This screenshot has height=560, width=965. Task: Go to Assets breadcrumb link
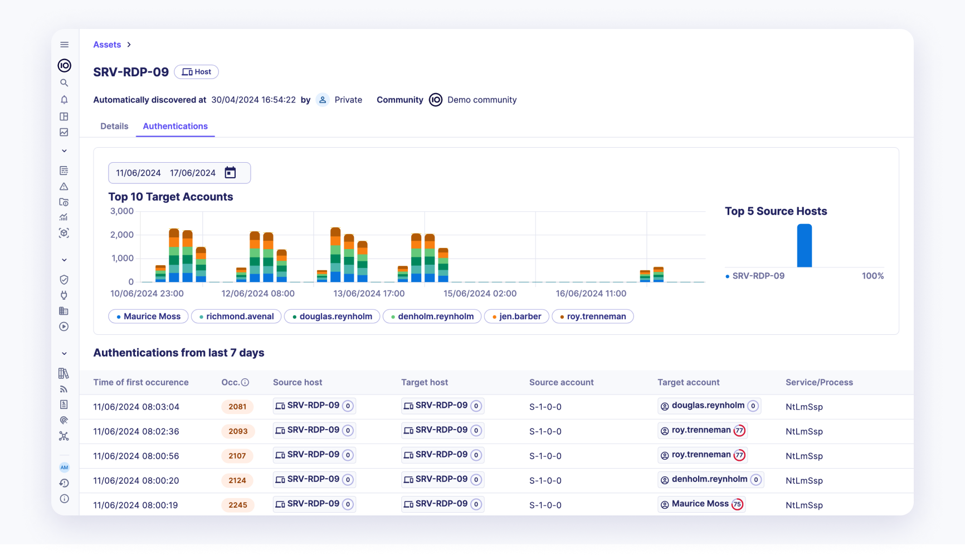point(107,45)
